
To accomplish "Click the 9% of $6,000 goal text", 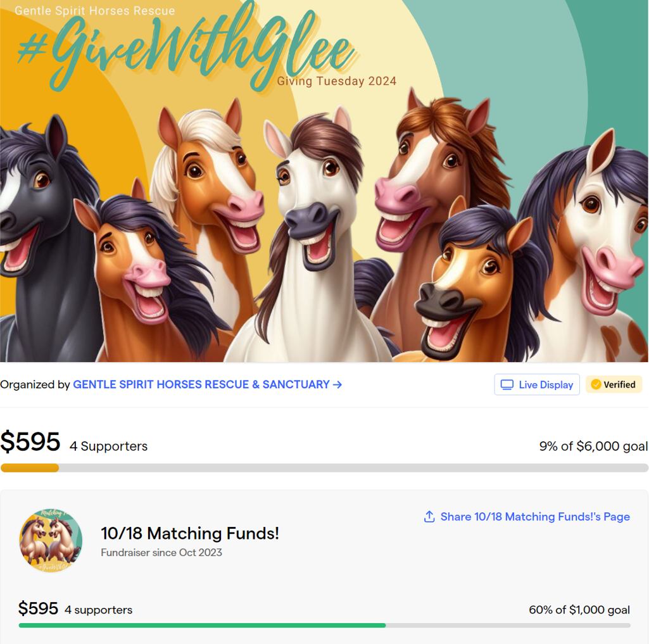I will 593,446.
